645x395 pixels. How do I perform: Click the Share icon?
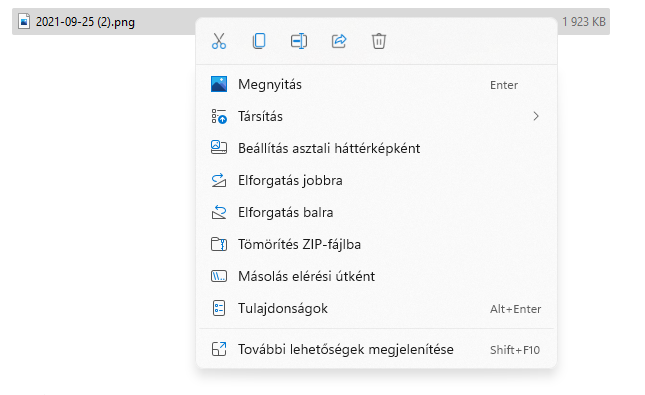click(339, 41)
